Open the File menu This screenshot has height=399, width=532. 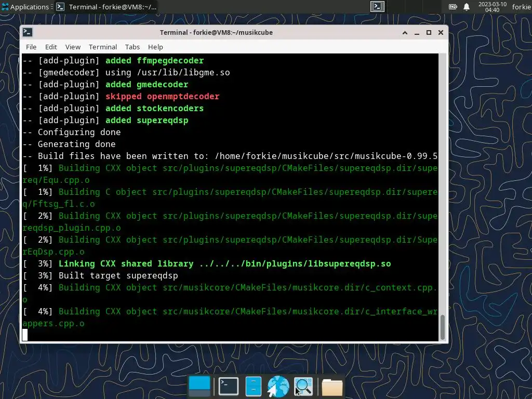point(31,47)
